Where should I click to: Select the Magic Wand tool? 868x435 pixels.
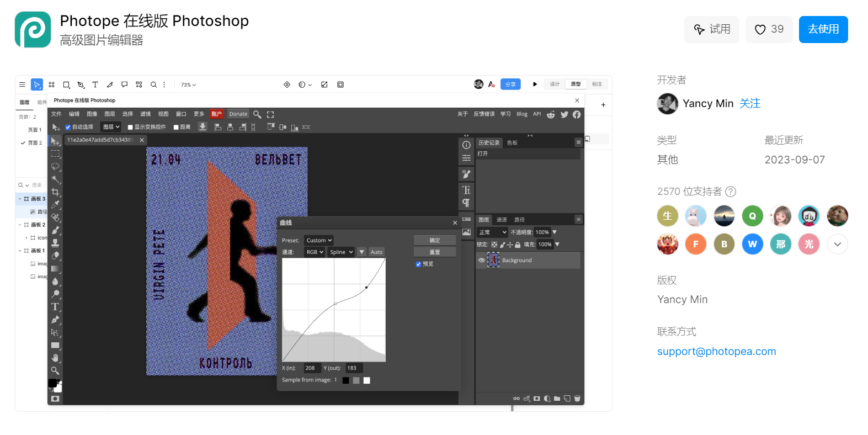55,179
